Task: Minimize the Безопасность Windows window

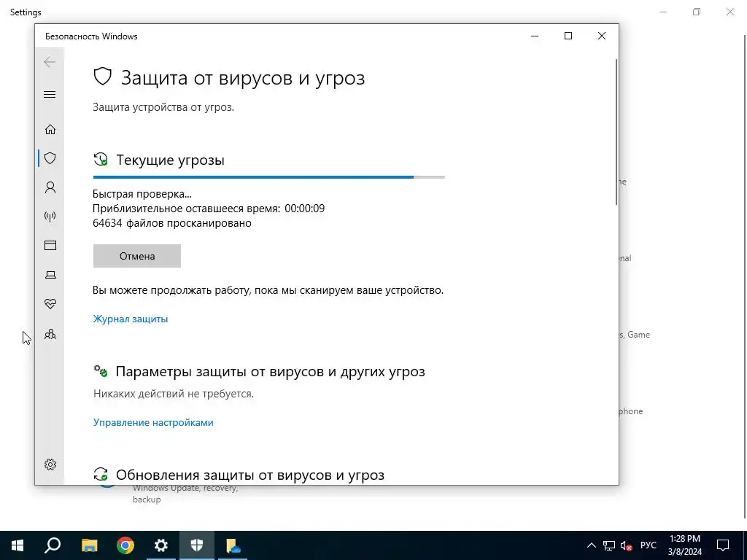Action: (535, 36)
